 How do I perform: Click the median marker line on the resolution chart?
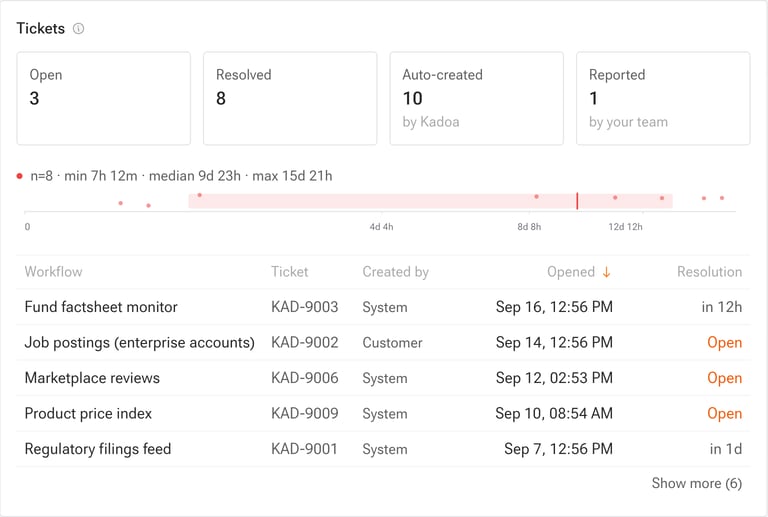(x=577, y=201)
